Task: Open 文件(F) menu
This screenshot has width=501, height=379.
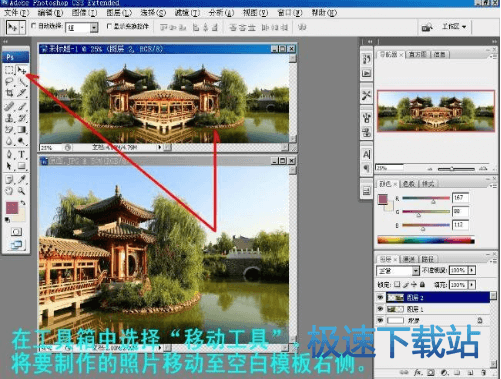Action: point(16,13)
